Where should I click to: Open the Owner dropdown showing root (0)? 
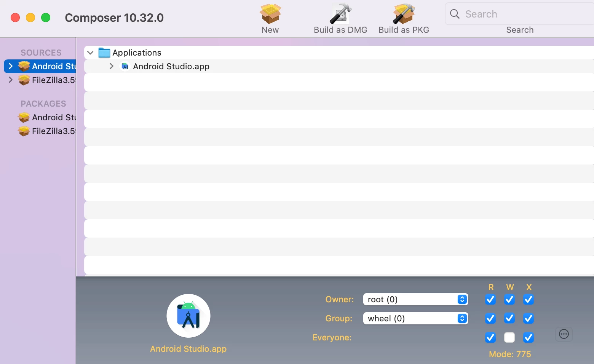(415, 299)
